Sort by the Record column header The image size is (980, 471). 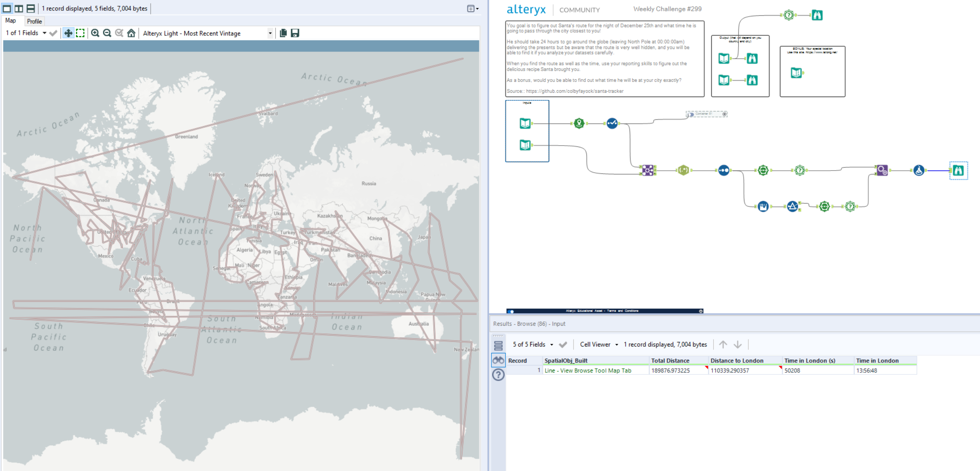tap(524, 361)
